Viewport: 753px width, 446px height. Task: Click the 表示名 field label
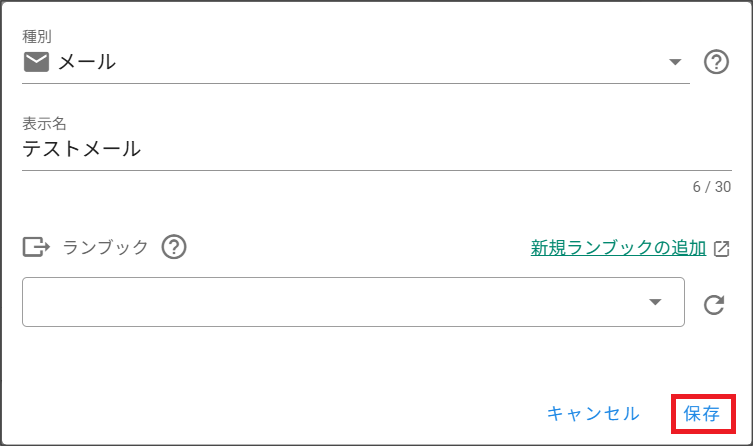(x=44, y=123)
